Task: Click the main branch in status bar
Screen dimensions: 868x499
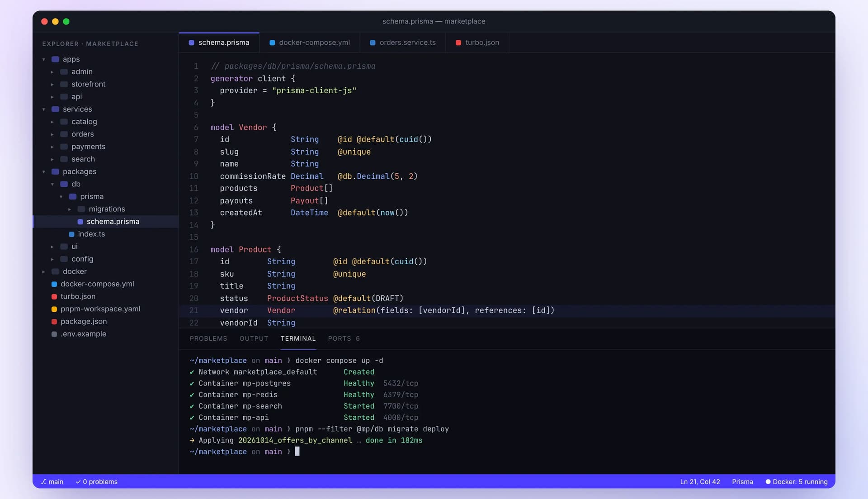Action: coord(52,482)
